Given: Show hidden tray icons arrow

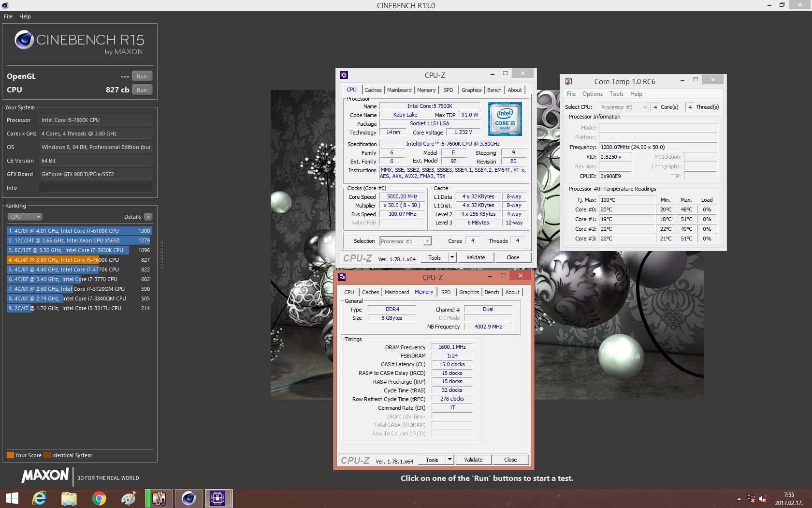Looking at the screenshot, I should point(739,499).
